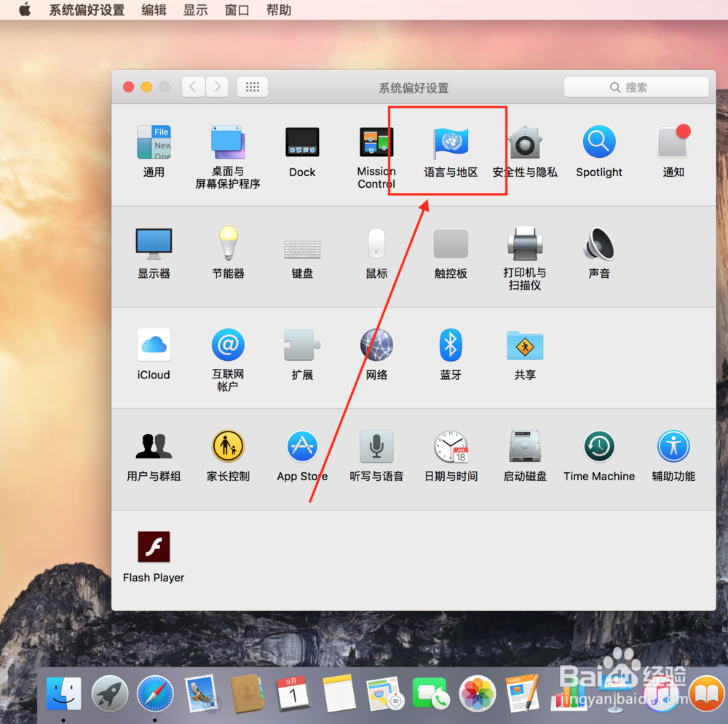Open Mail stamp icon in Dock
This screenshot has width=728, height=724.
(x=202, y=694)
